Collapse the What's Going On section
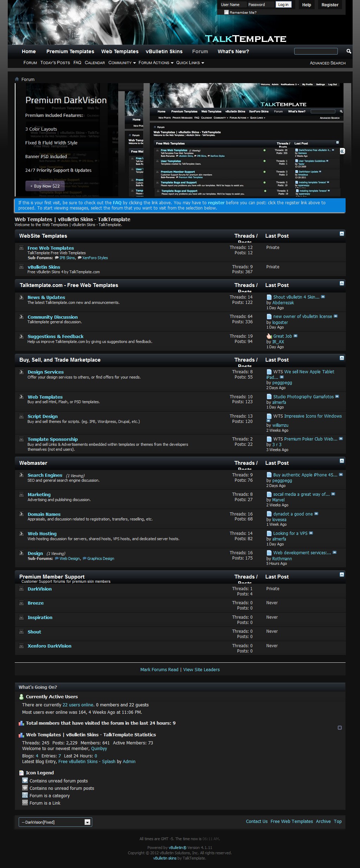The height and width of the screenshot is (868, 360). [340, 728]
